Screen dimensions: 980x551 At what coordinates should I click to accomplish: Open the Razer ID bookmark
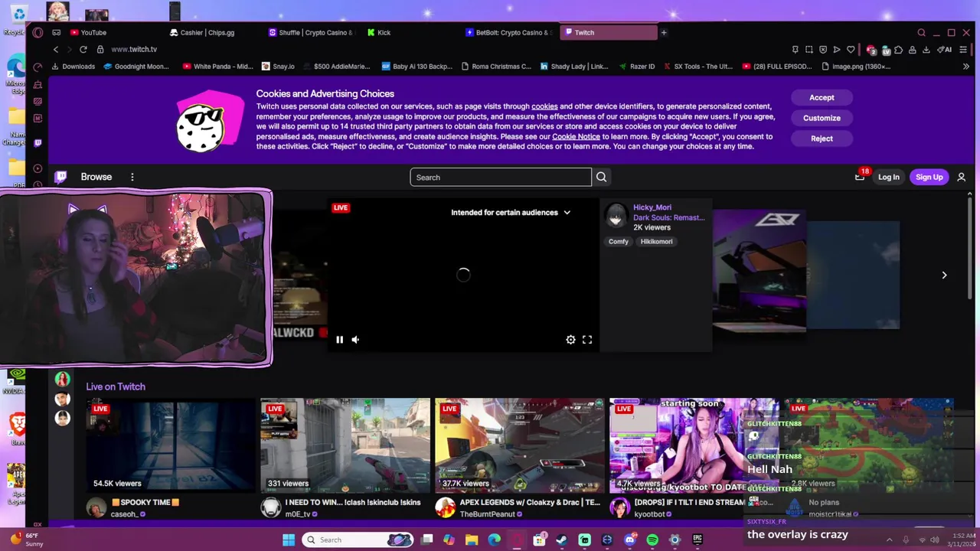(x=635, y=67)
